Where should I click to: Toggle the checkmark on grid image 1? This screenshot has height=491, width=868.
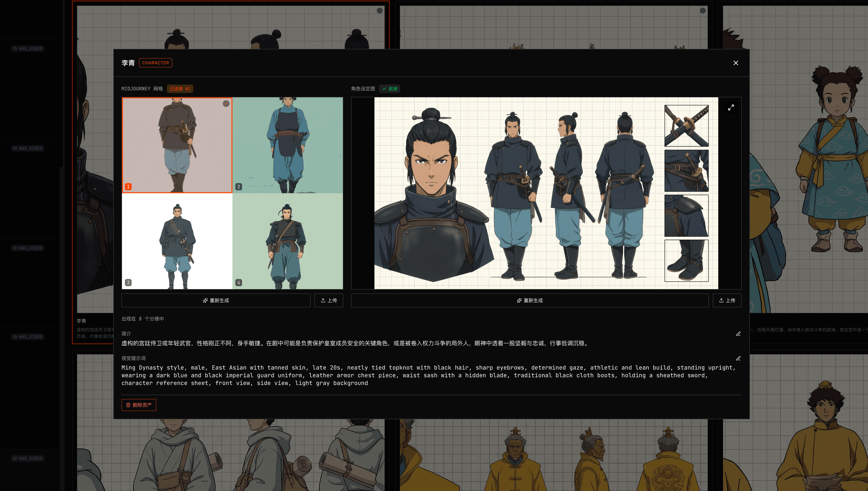tap(226, 104)
